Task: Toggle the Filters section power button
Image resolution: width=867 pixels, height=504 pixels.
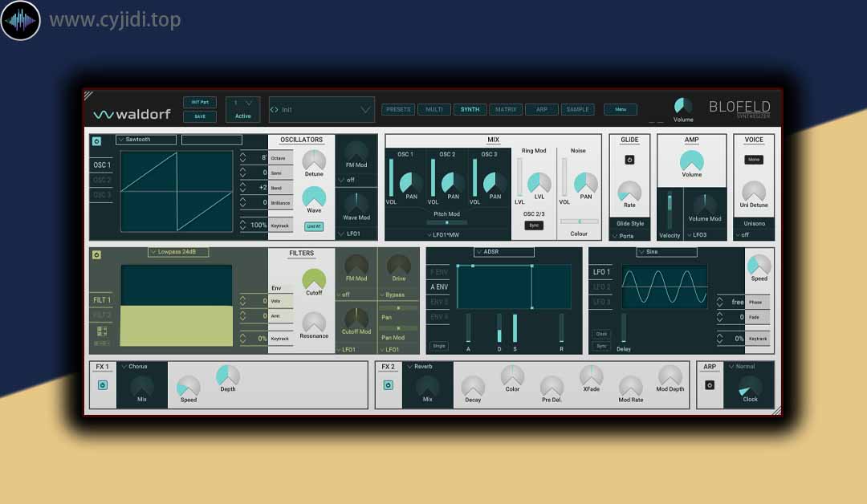Action: pos(97,254)
